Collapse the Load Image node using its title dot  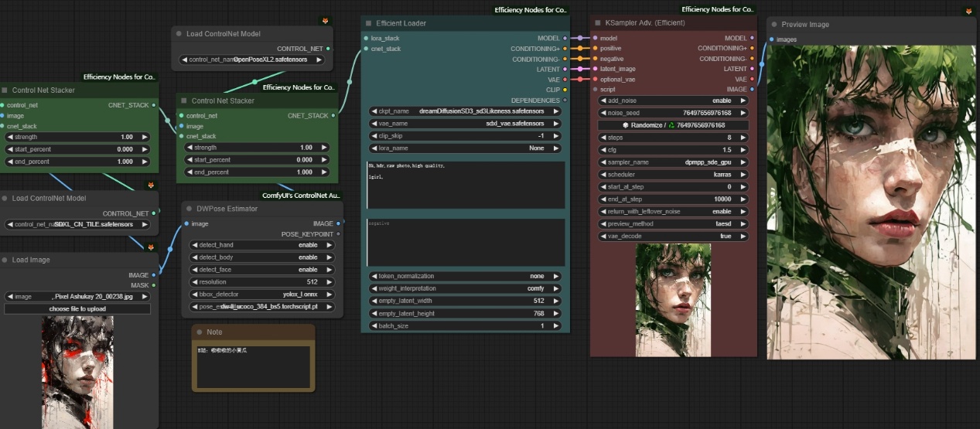click(x=5, y=260)
